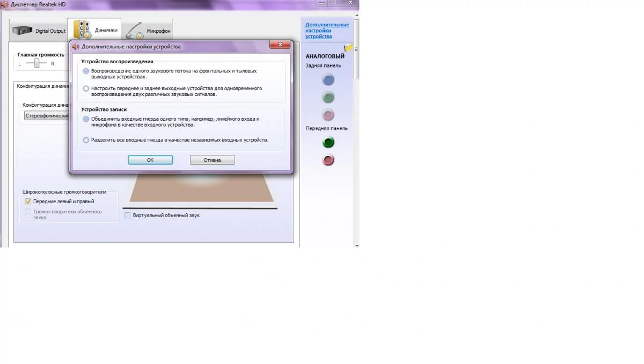Click the pink front panel jack
The width and height of the screenshot is (644, 364).
(328, 160)
